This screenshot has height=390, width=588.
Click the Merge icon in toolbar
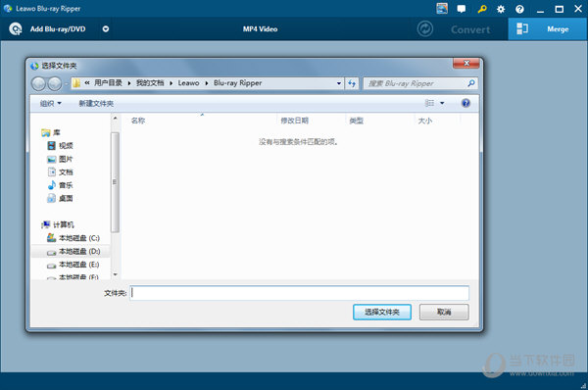(x=522, y=28)
